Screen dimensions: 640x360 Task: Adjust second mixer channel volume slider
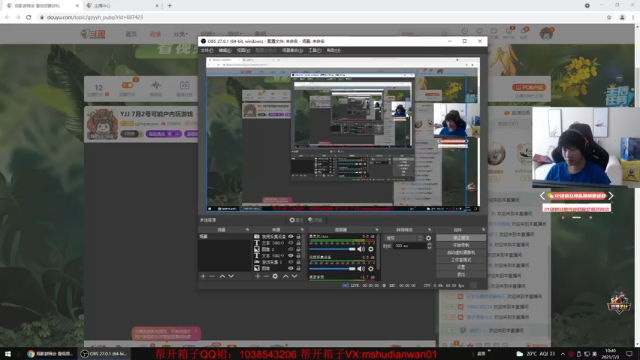point(332,269)
